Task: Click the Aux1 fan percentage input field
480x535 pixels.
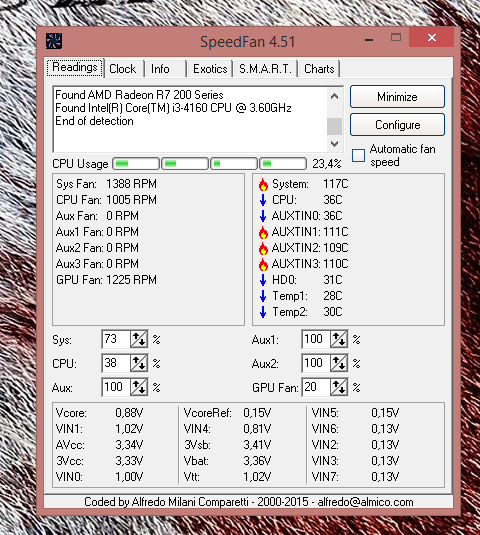Action: point(316,339)
